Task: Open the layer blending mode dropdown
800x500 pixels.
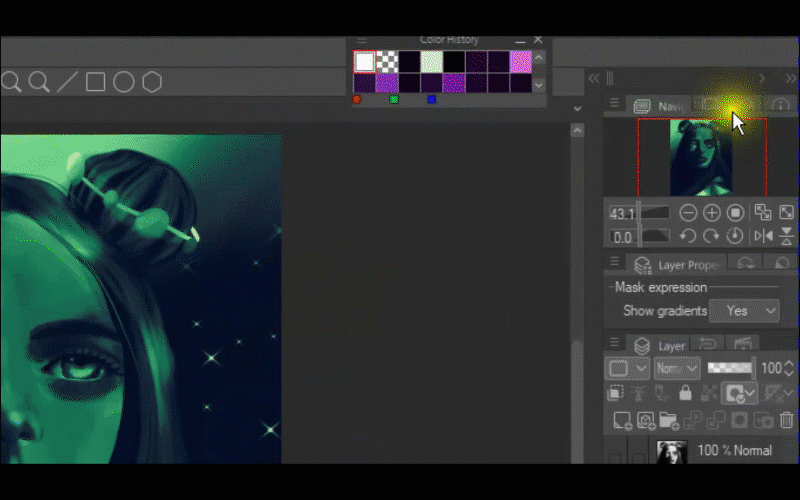Action: [x=677, y=368]
